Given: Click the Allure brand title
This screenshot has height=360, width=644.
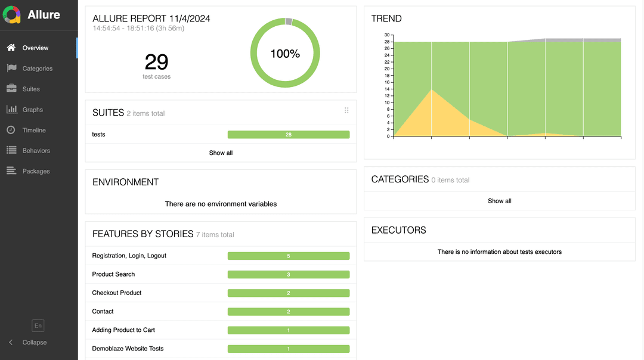Looking at the screenshot, I should pos(44,15).
